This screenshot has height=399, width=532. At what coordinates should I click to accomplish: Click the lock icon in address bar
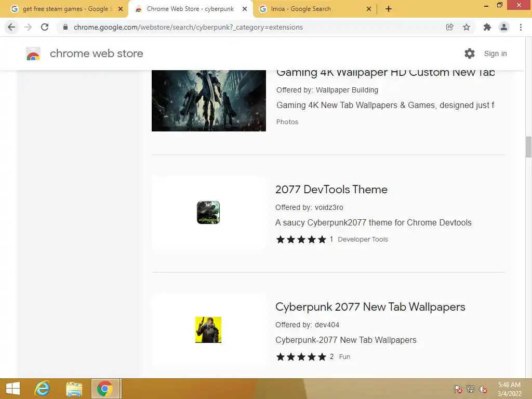pos(65,27)
